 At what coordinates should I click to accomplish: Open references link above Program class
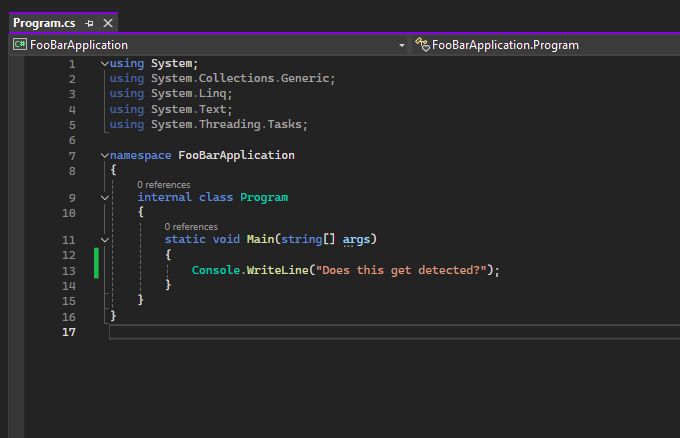click(163, 185)
